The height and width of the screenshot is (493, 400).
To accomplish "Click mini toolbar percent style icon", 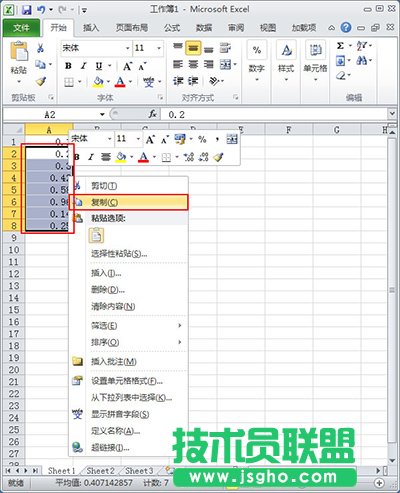I will pyautogui.click(x=202, y=139).
